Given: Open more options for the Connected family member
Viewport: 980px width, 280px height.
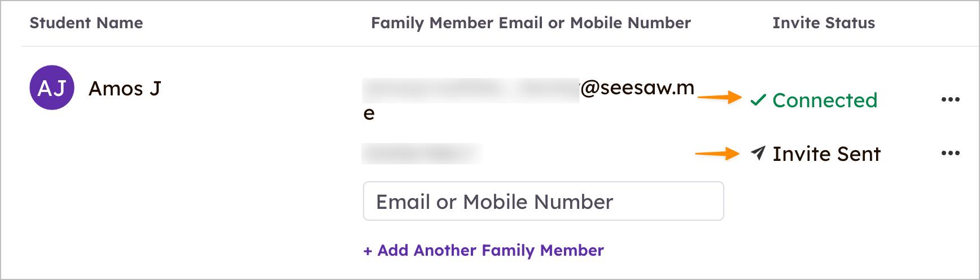Looking at the screenshot, I should point(950,100).
